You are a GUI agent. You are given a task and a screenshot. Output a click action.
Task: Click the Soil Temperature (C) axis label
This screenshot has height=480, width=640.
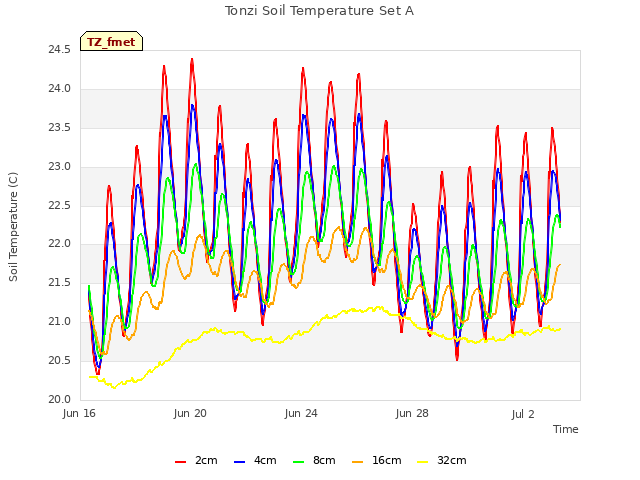click(x=13, y=227)
